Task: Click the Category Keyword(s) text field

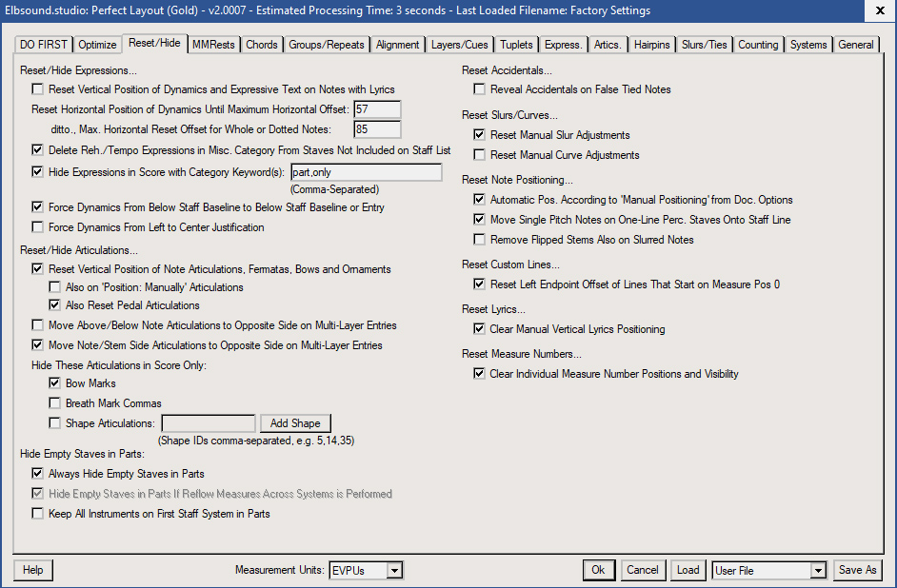Action: [366, 172]
